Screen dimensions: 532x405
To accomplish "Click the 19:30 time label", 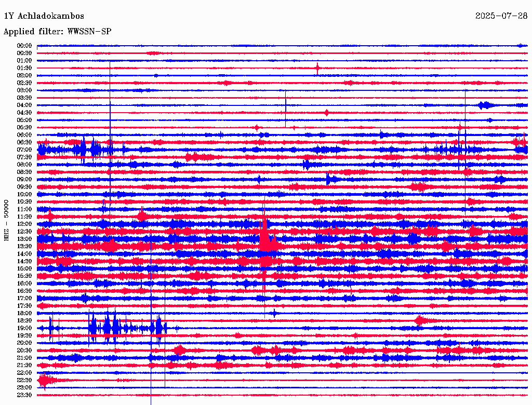I will point(24,335).
